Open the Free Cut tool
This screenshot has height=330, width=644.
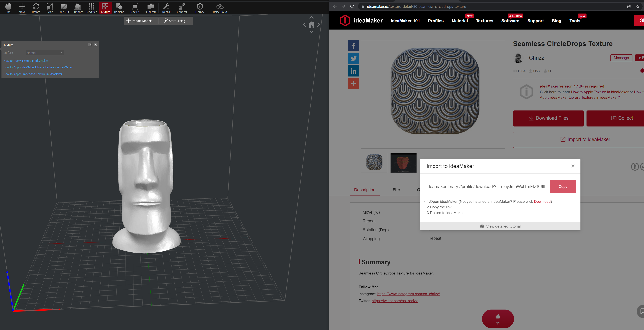coord(64,8)
